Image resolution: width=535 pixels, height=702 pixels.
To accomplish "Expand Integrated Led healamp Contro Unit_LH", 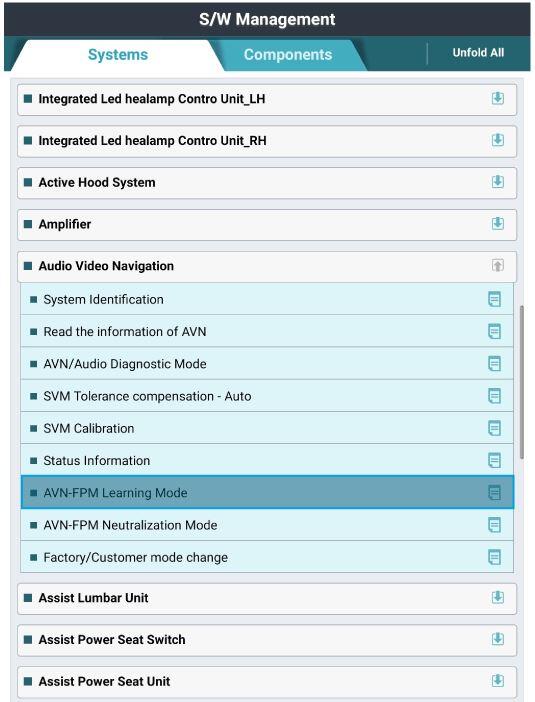I will tap(498, 98).
